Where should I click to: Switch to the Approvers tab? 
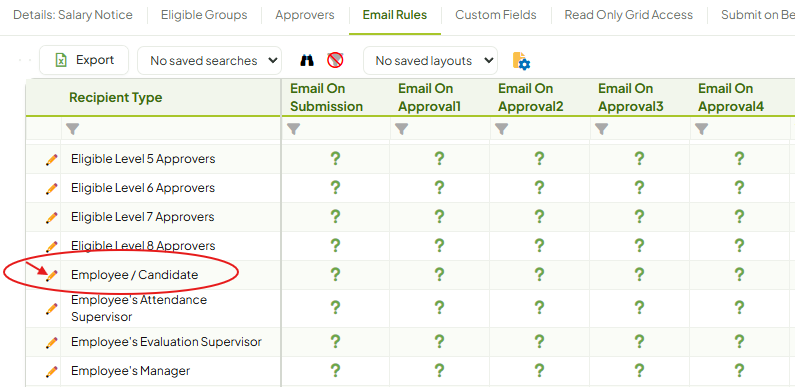tap(305, 15)
